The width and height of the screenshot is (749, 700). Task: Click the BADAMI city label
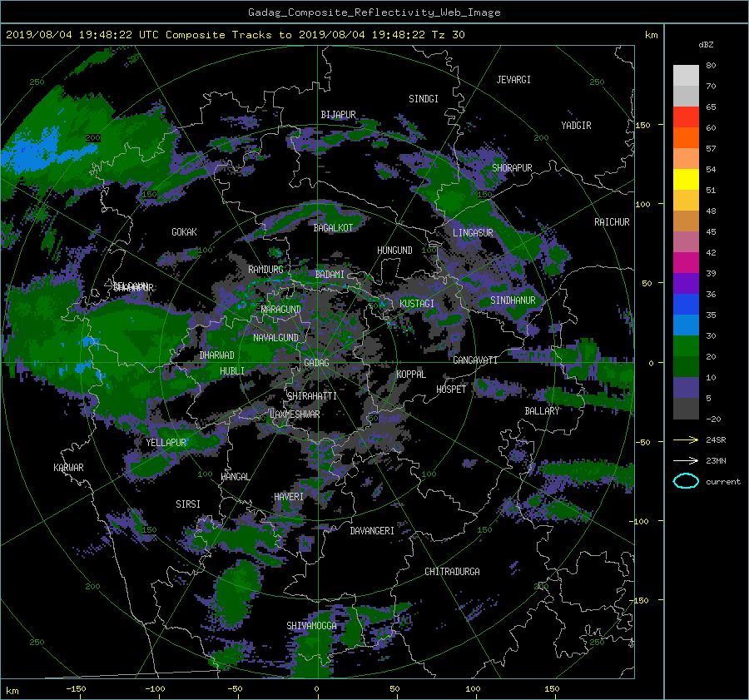pyautogui.click(x=330, y=275)
